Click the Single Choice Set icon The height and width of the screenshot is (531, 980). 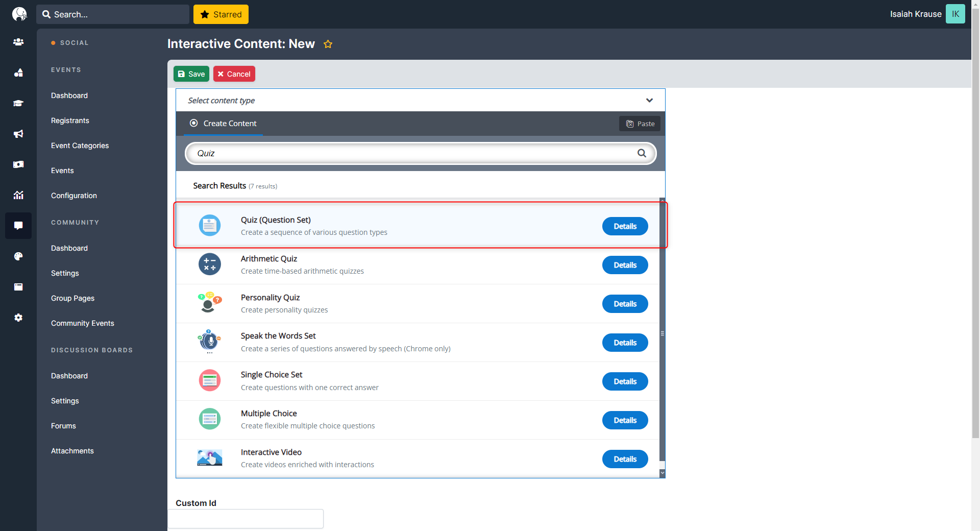(x=209, y=380)
